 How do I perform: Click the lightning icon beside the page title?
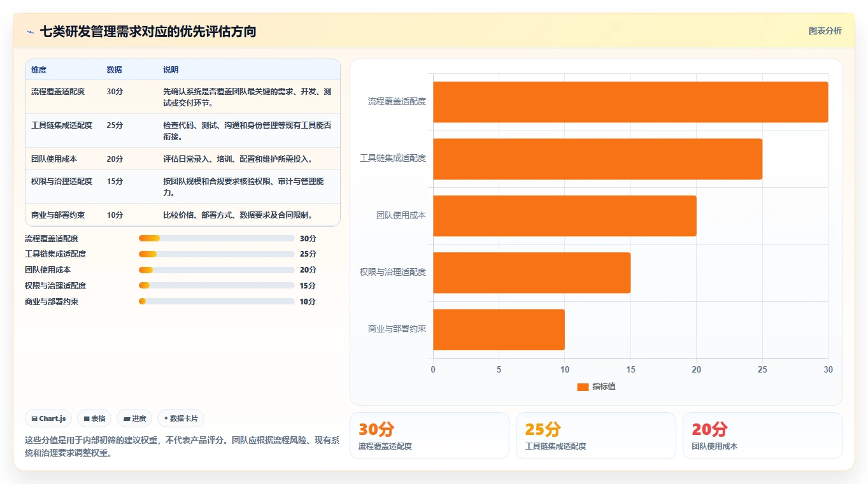[x=30, y=32]
